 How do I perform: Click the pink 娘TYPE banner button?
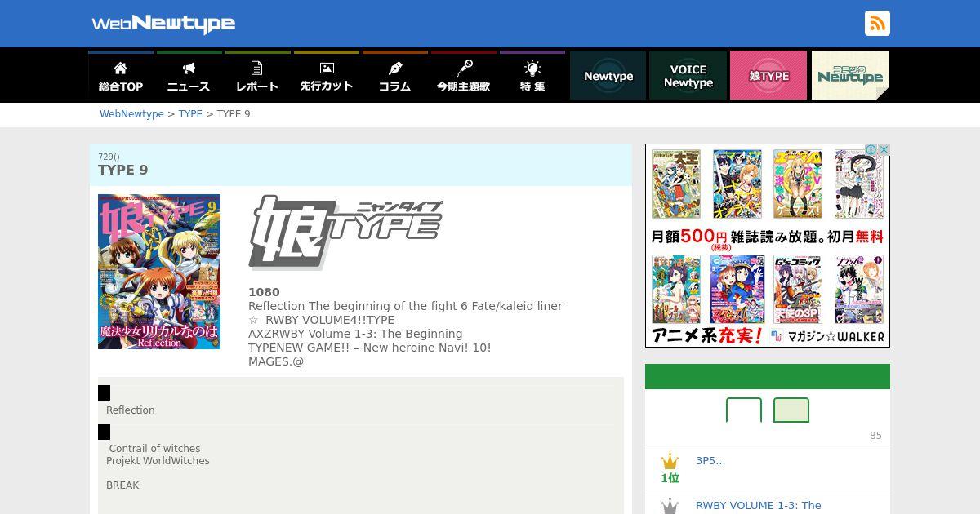coord(768,75)
